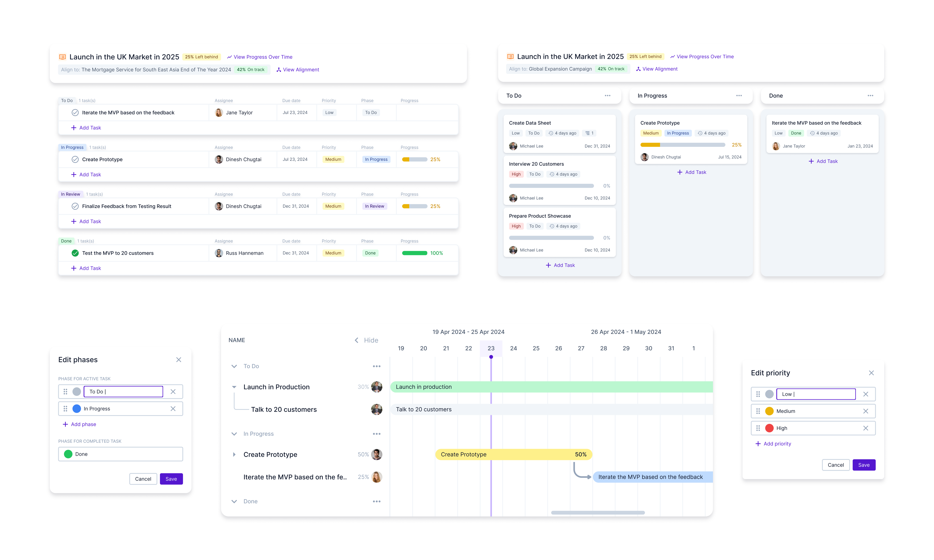This screenshot has height=560, width=934.
Task: Open the Done section menu in the timeline
Action: pyautogui.click(x=376, y=501)
